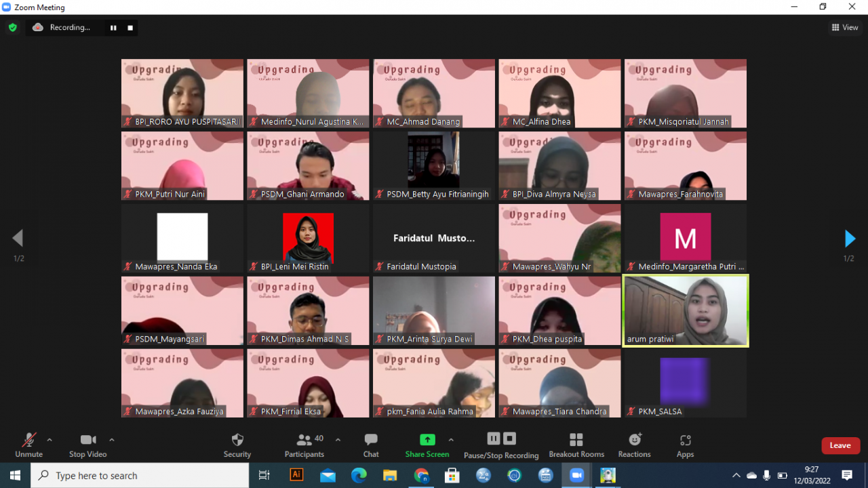Expand share options arrow beside Share Screen

coord(451,439)
